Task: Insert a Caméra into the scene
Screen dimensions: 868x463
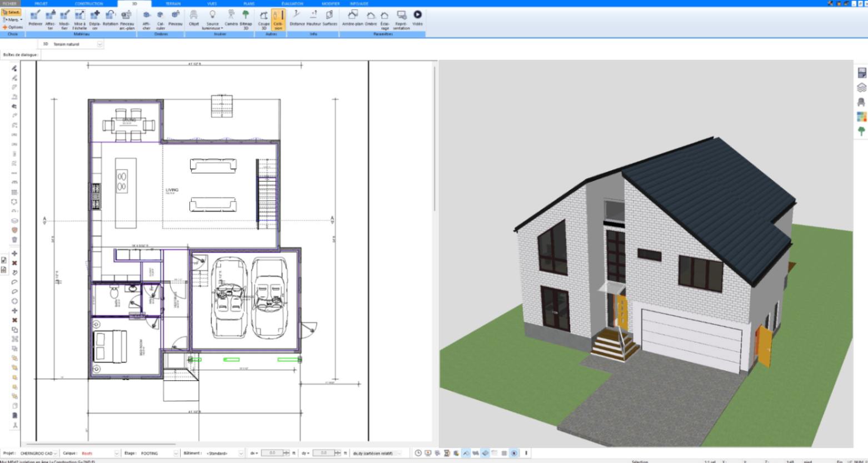Action: click(231, 18)
